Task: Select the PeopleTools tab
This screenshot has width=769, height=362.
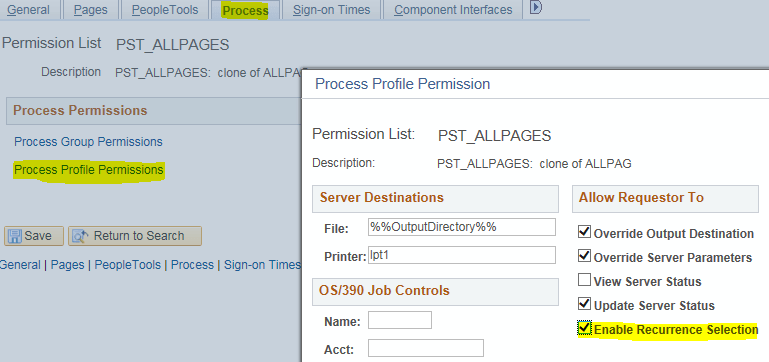Action: pyautogui.click(x=165, y=10)
